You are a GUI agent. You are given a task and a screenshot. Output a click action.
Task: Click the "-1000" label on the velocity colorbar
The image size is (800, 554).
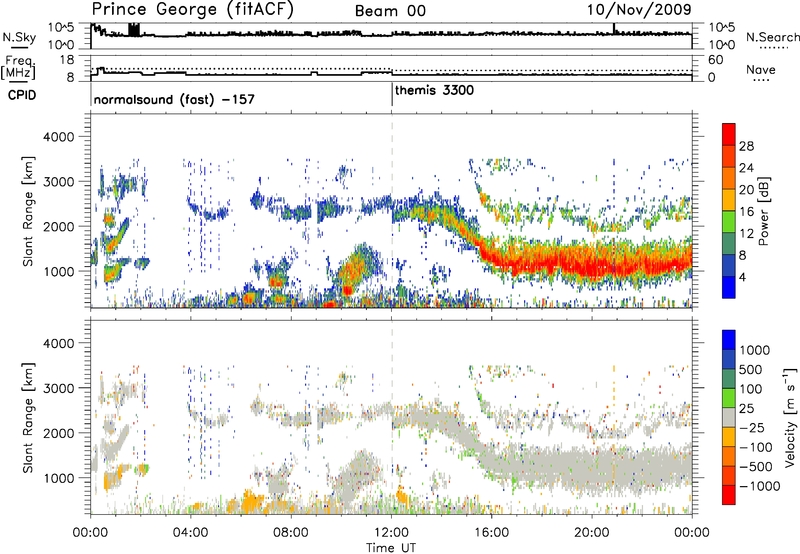(760, 486)
